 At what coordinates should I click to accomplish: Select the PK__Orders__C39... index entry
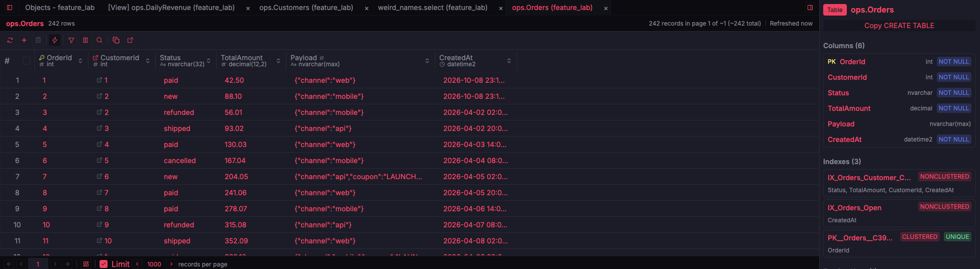pos(899,244)
